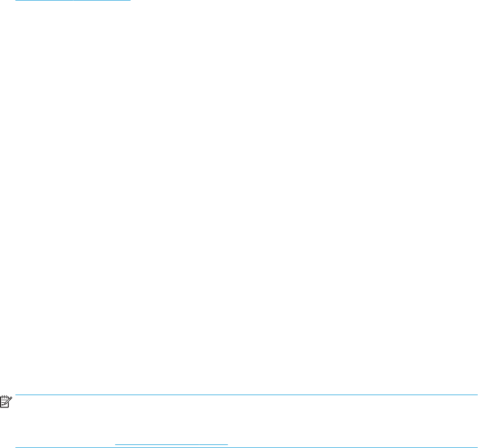This screenshot has width=478, height=448.
Task: Open the first underlined link at page top
Action: coord(44,1)
